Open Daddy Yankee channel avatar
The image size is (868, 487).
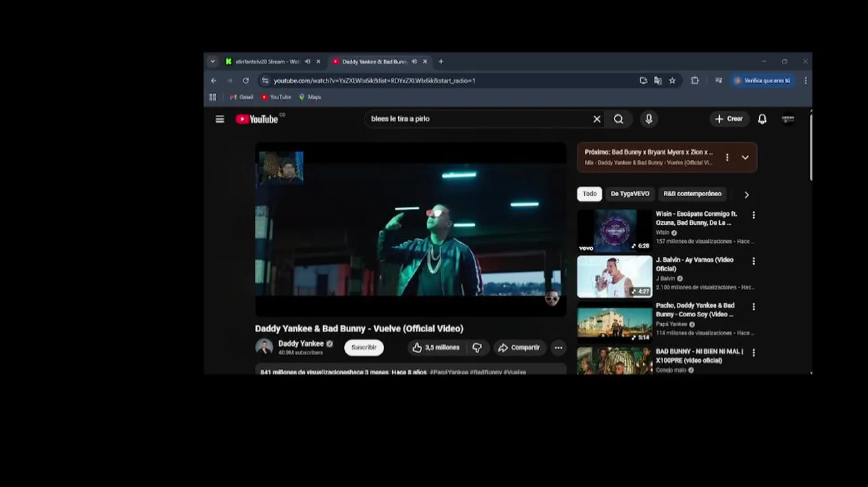coord(264,347)
